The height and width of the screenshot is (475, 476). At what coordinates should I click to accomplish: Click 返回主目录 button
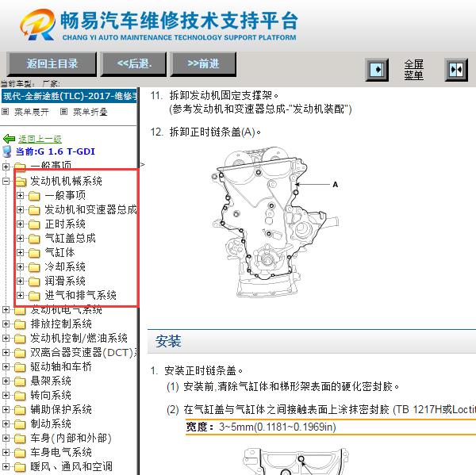52,63
